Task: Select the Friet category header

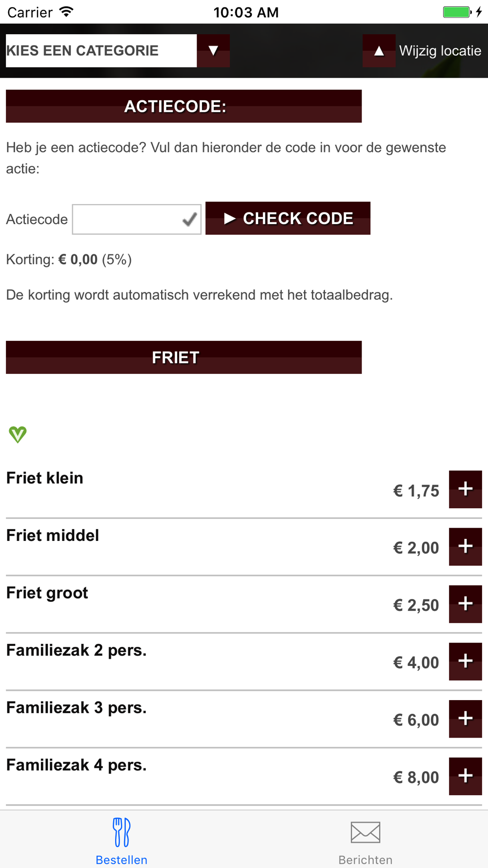Action: [x=184, y=357]
